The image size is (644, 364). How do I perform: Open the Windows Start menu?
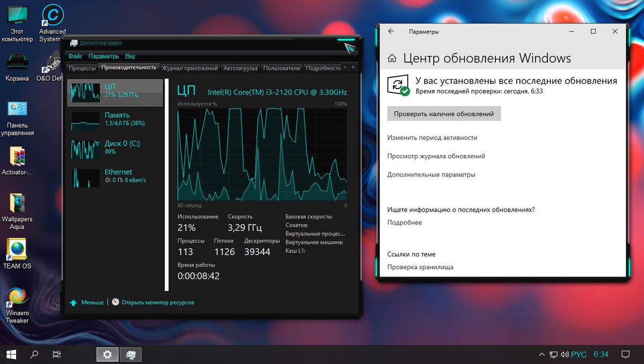pos(11,354)
